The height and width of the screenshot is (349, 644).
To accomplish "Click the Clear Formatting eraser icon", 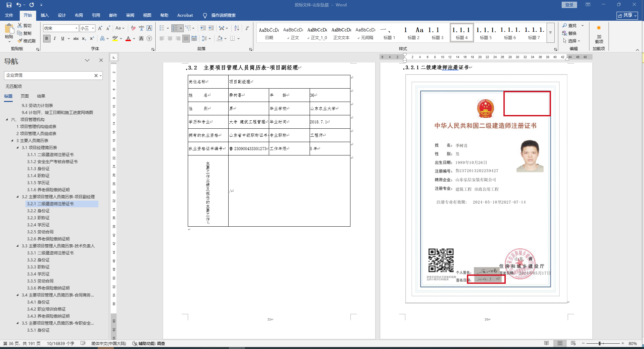I will pyautogui.click(x=133, y=28).
